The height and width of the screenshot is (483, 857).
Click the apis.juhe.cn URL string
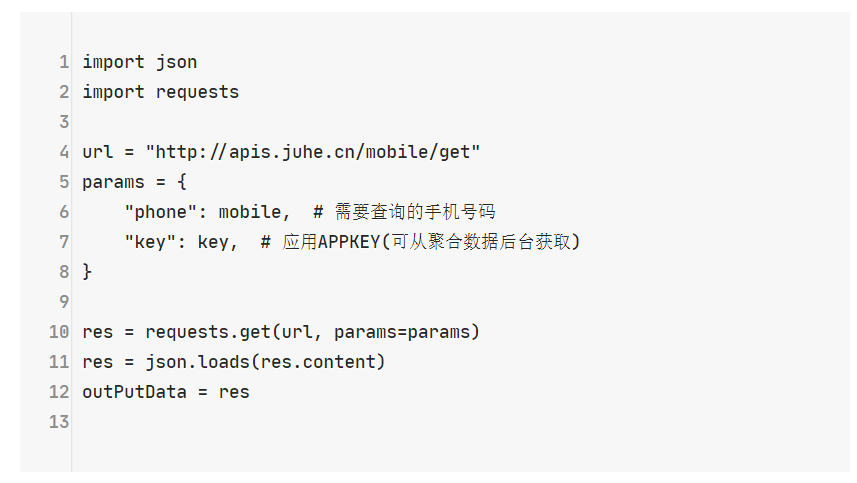coord(313,152)
